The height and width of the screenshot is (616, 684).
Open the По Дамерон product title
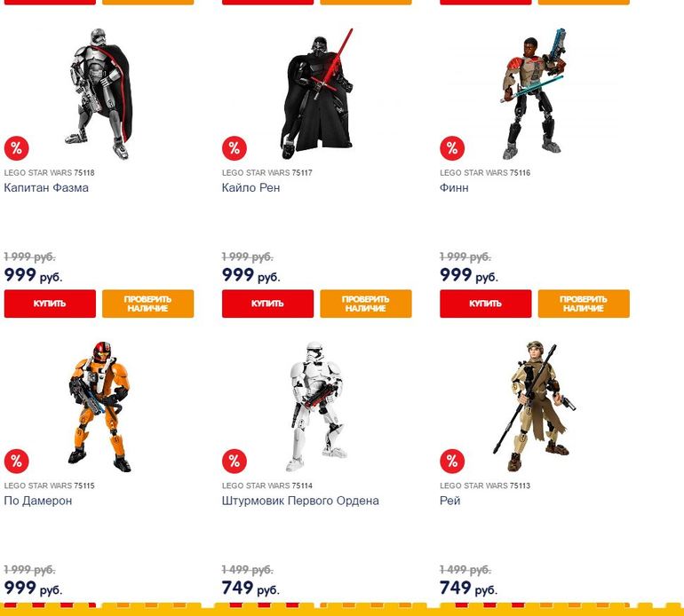38,501
